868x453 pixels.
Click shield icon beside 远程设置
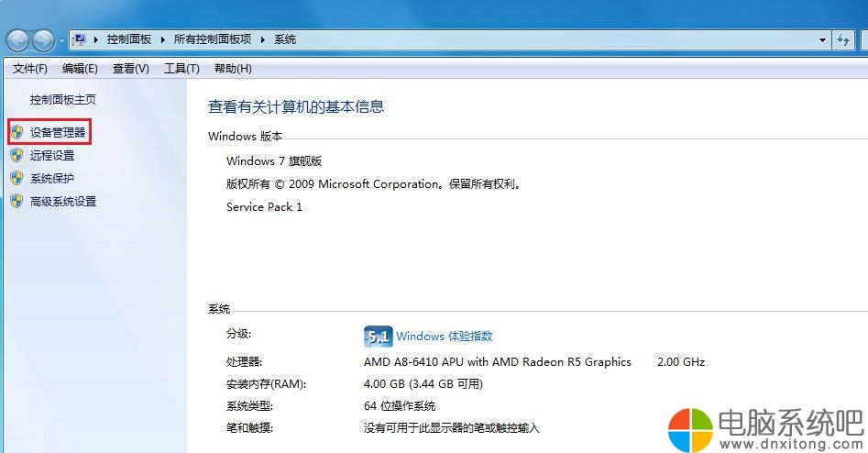(x=16, y=155)
